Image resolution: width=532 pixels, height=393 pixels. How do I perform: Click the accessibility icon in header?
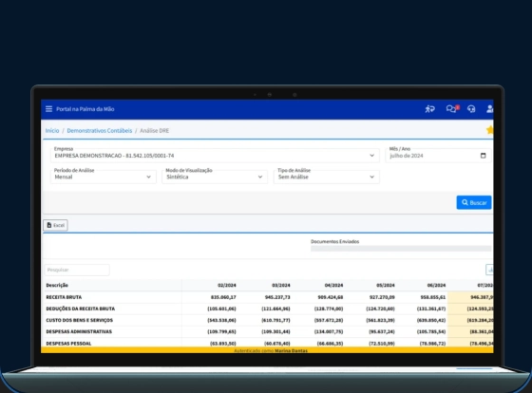coord(429,109)
